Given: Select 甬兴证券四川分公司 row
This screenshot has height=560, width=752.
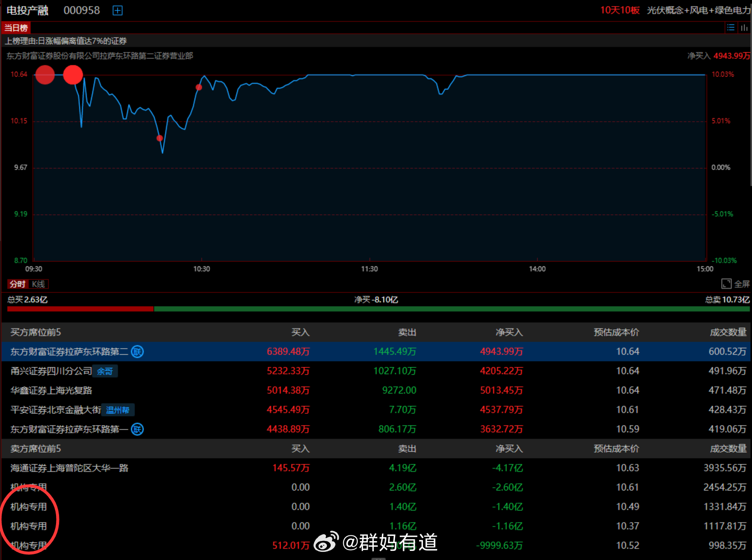Looking at the screenshot, I should tap(376, 371).
